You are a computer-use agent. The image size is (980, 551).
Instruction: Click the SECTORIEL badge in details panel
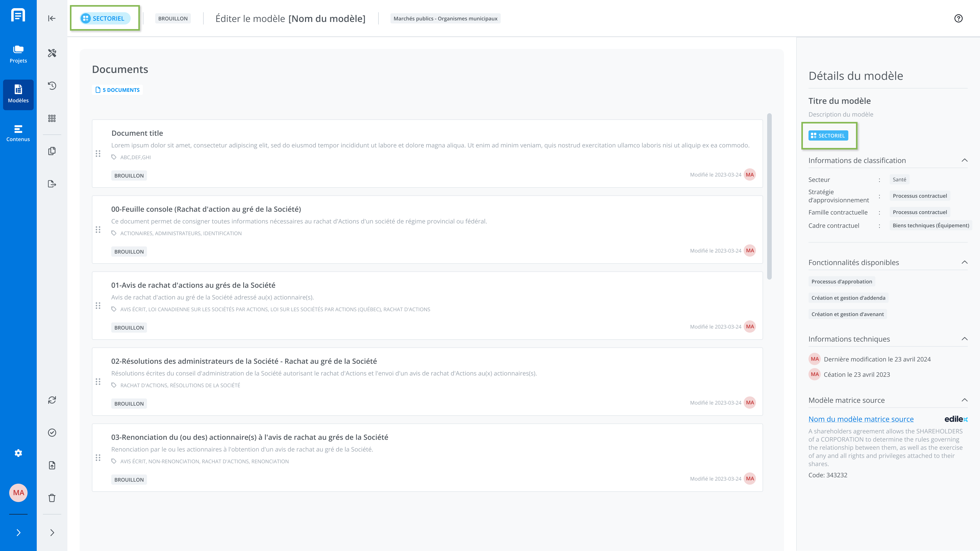(828, 136)
